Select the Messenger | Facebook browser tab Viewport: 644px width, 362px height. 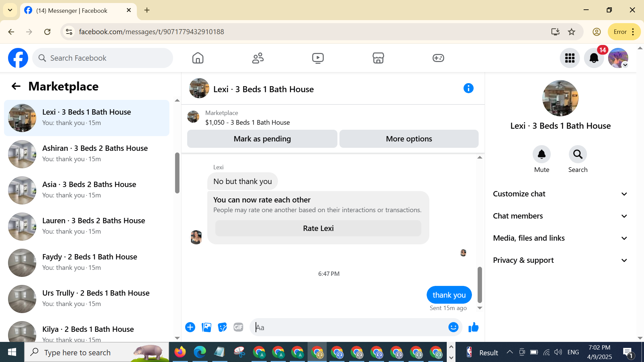(78, 10)
